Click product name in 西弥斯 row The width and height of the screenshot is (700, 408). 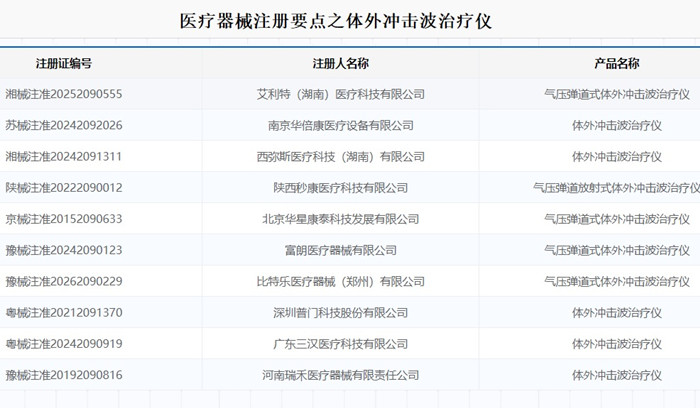(x=617, y=157)
